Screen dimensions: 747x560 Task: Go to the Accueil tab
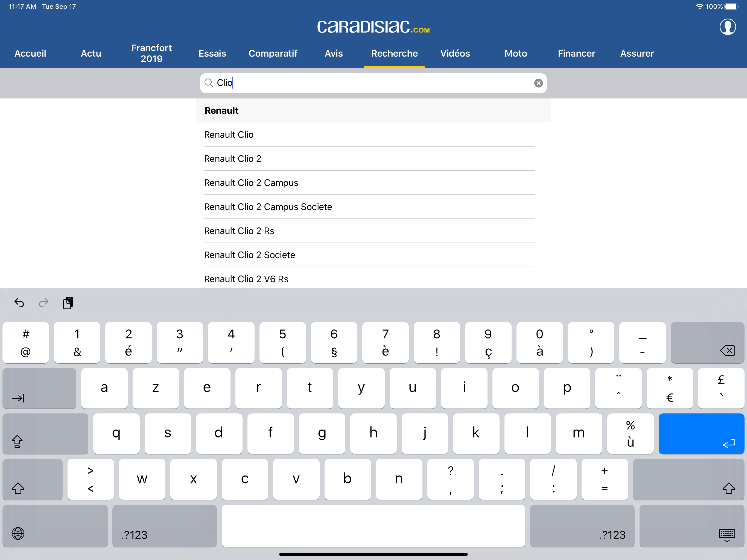[x=30, y=53]
